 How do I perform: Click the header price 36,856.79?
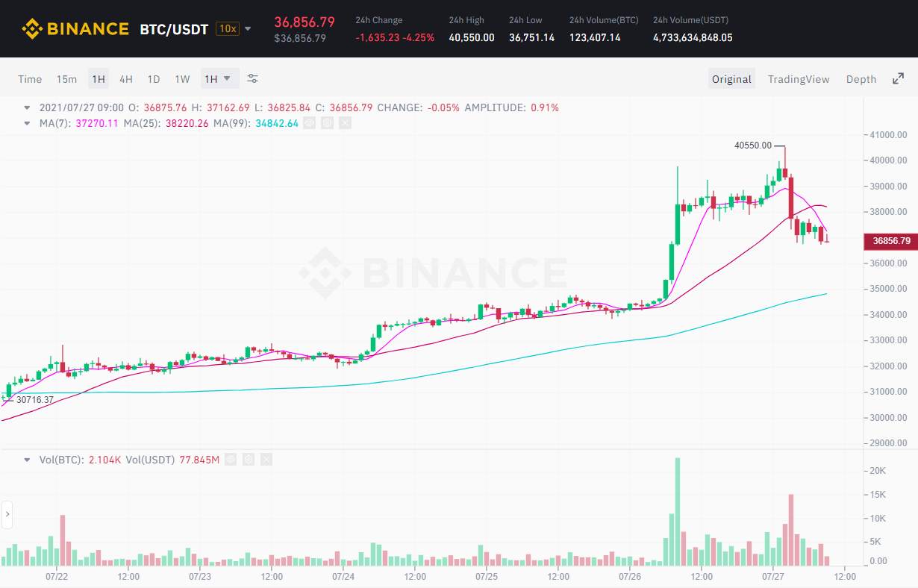click(x=305, y=22)
